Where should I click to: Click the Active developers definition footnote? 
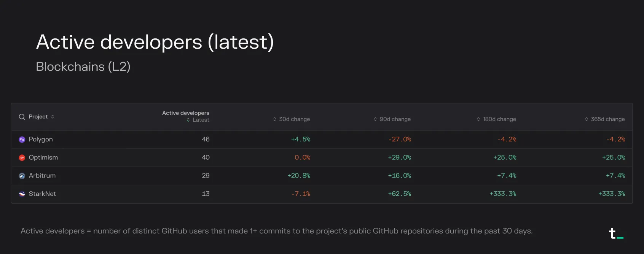(x=277, y=231)
